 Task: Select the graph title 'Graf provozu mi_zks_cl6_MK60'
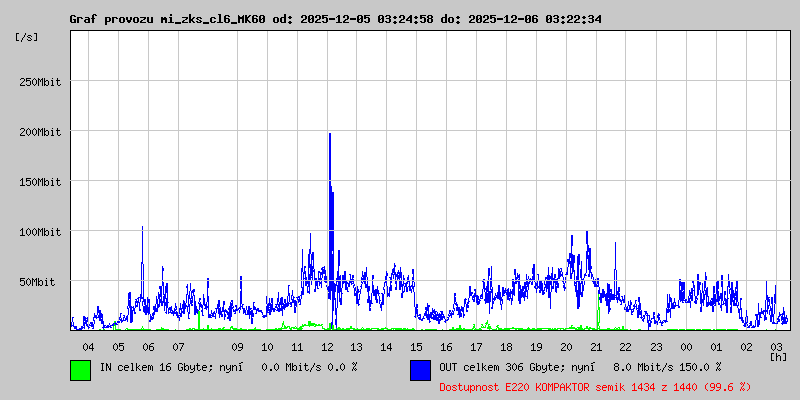[x=168, y=19]
